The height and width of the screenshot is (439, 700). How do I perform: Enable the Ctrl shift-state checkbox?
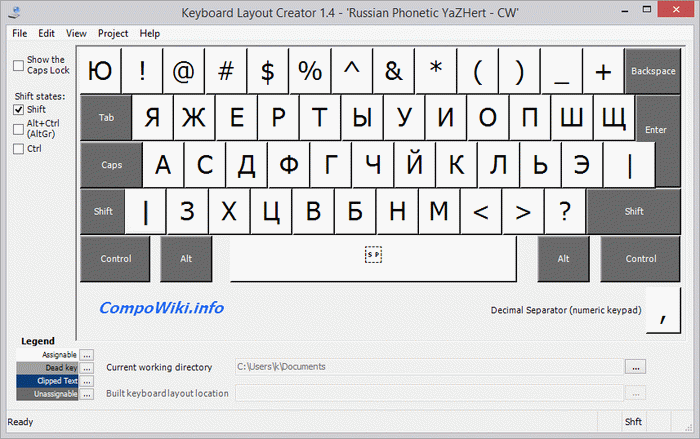pos(19,149)
